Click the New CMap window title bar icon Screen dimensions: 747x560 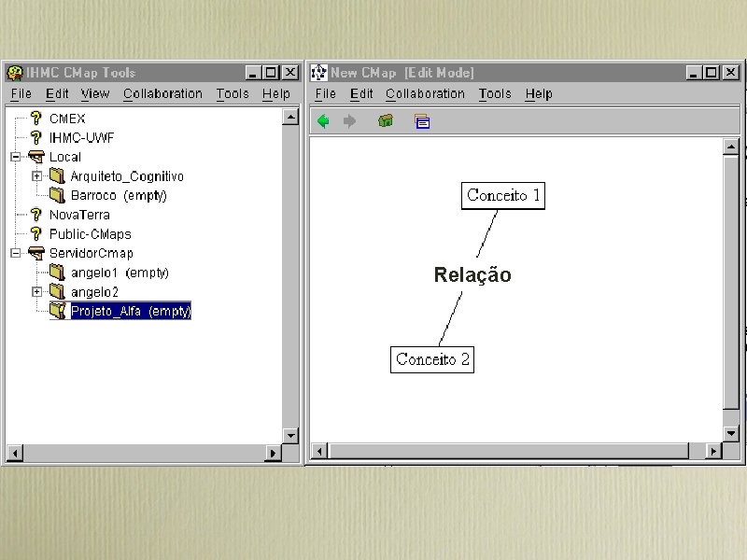click(x=318, y=73)
